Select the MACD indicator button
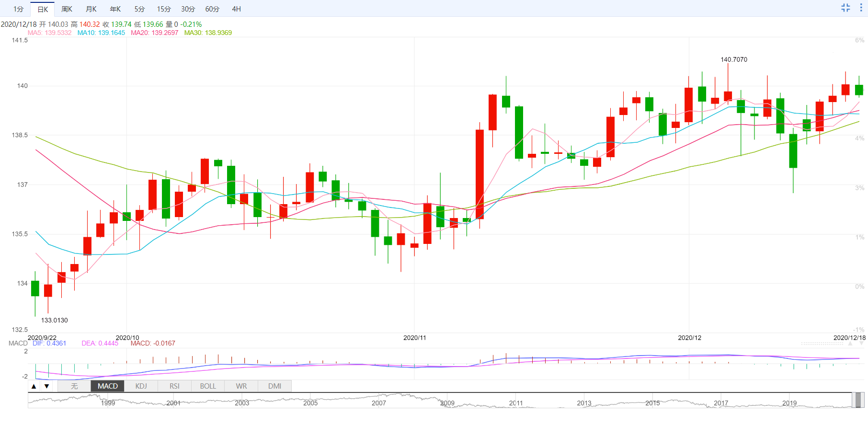The height and width of the screenshot is (426, 868). coord(108,386)
